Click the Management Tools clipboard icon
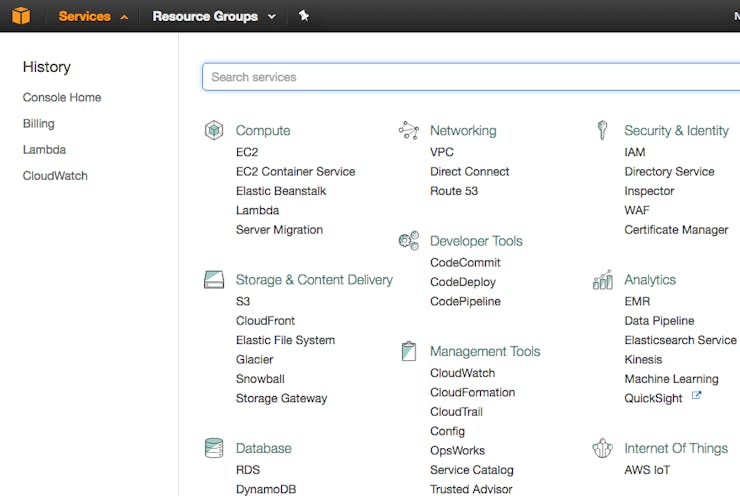 click(409, 351)
